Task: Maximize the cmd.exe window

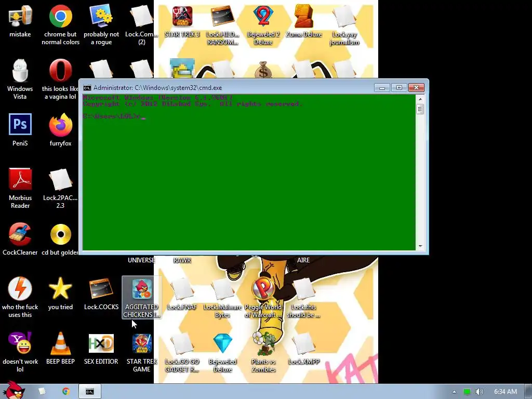Action: click(399, 88)
